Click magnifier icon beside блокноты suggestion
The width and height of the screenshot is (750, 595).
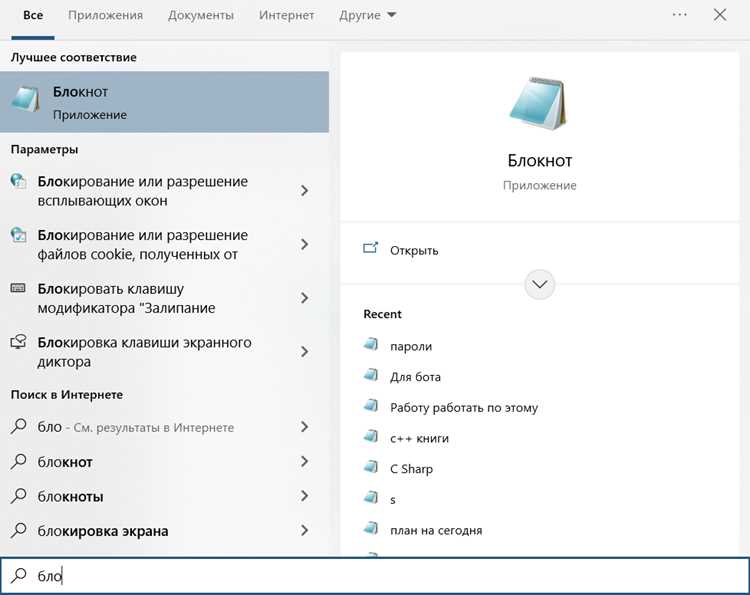click(18, 496)
